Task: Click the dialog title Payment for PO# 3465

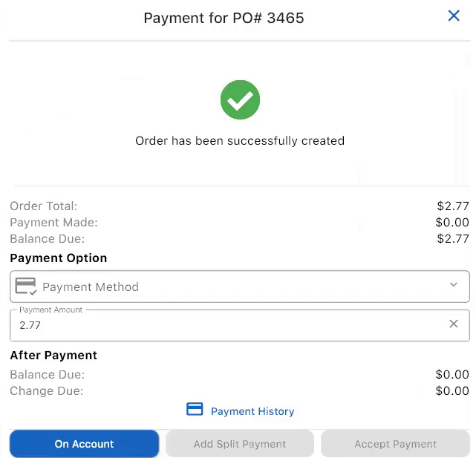Action: pos(224,18)
